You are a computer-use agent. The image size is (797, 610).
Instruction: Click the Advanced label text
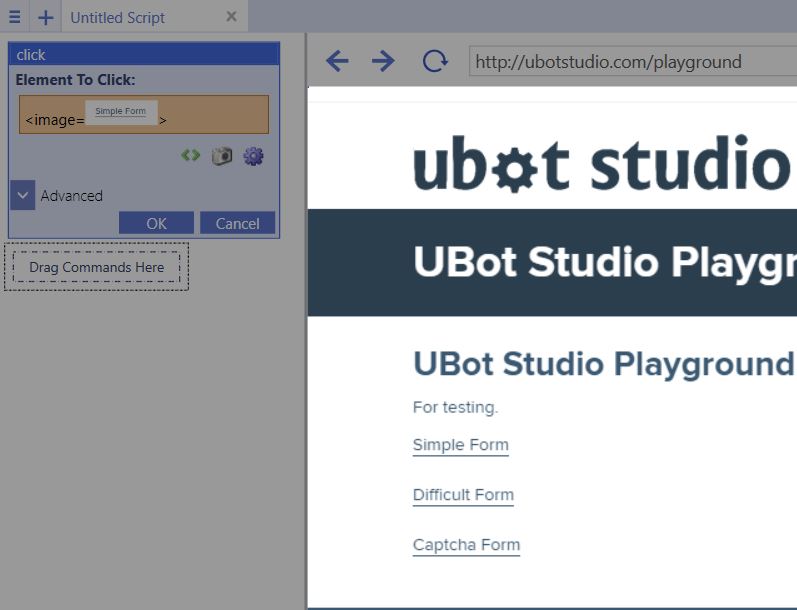pos(72,196)
